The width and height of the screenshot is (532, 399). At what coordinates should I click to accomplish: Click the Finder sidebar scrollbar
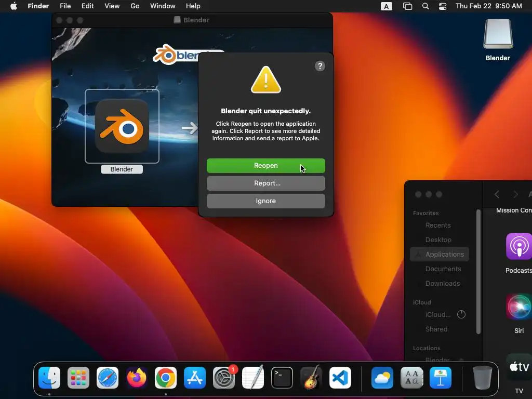(x=478, y=271)
